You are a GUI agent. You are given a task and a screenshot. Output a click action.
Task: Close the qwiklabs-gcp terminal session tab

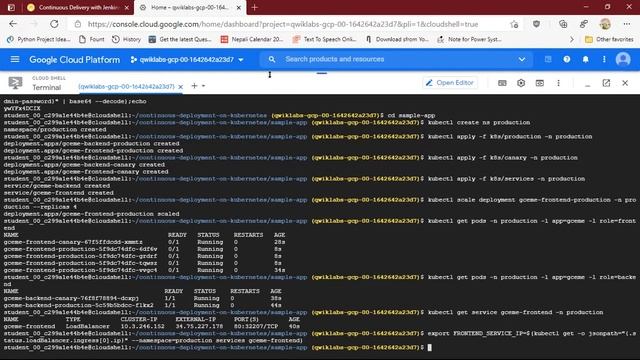coord(180,87)
